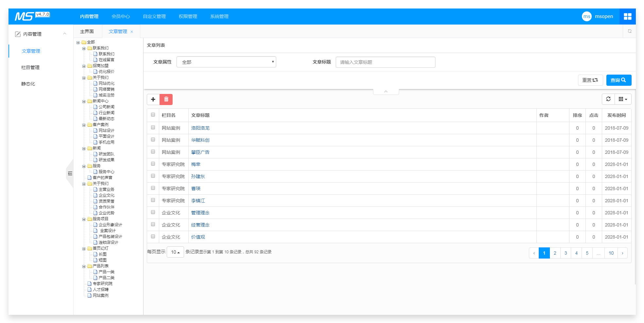Check the row for 孙建东

click(153, 176)
